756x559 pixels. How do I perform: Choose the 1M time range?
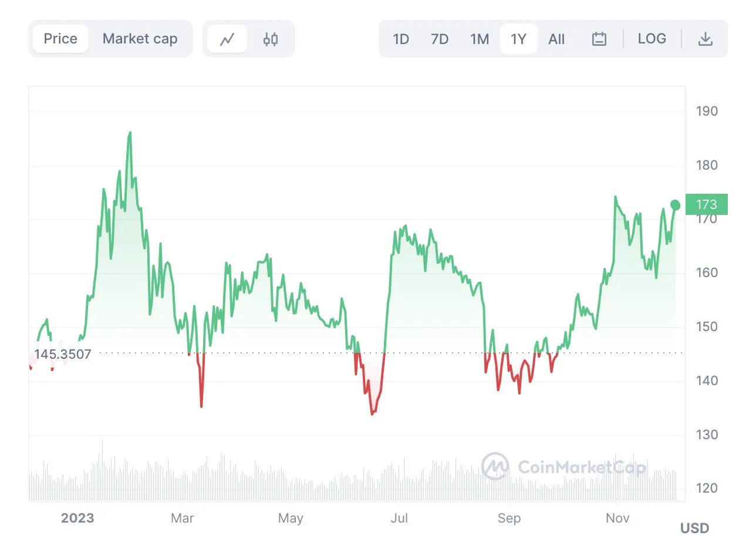480,39
